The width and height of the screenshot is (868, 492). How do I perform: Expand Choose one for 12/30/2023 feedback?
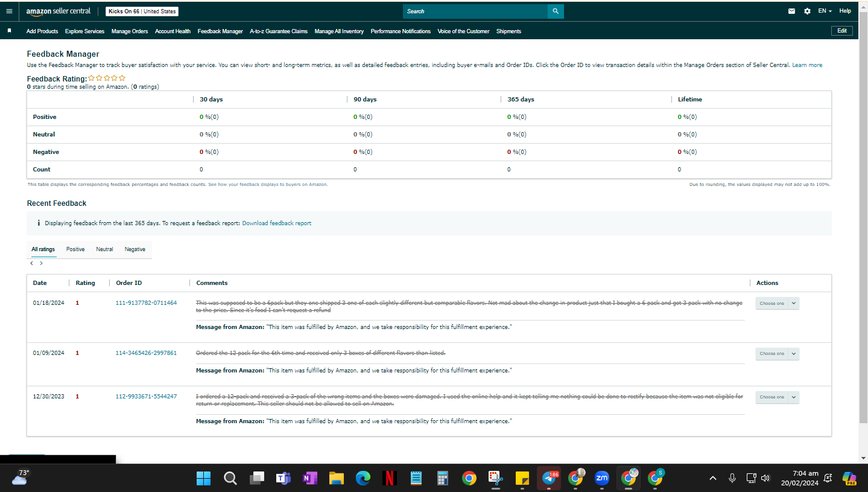click(x=778, y=397)
